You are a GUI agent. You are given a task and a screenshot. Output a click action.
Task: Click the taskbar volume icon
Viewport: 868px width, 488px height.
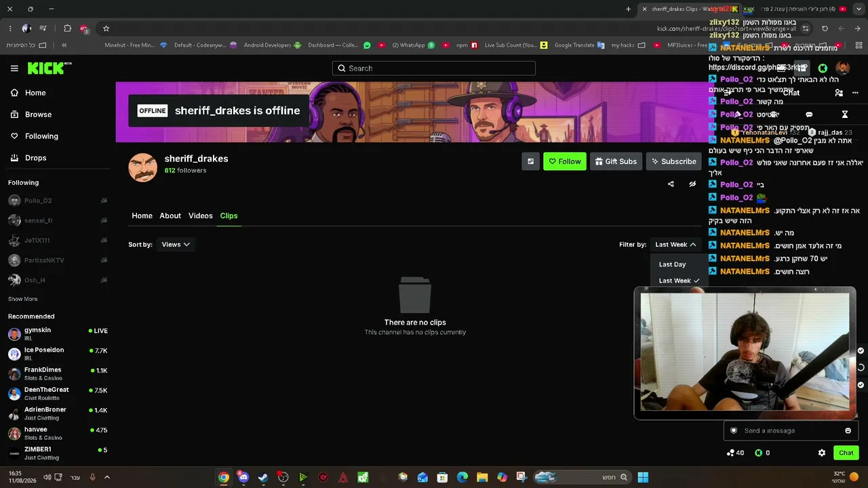tap(47, 477)
